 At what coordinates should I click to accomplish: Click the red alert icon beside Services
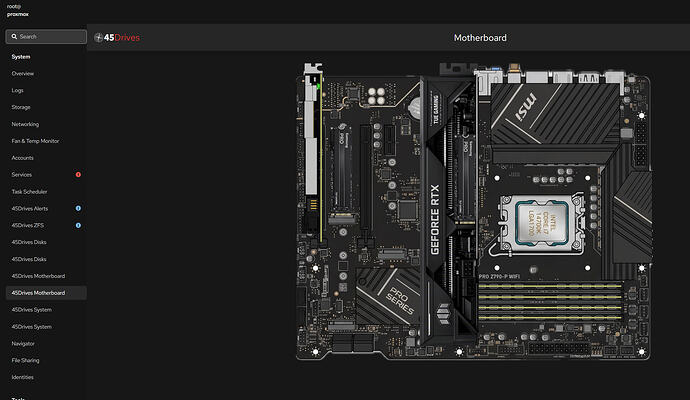tap(78, 175)
